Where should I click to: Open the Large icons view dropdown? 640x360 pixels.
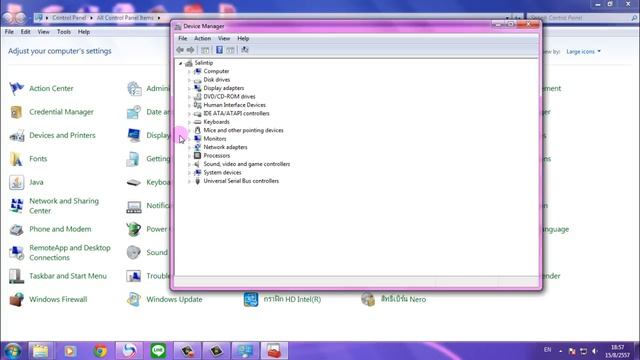(583, 51)
